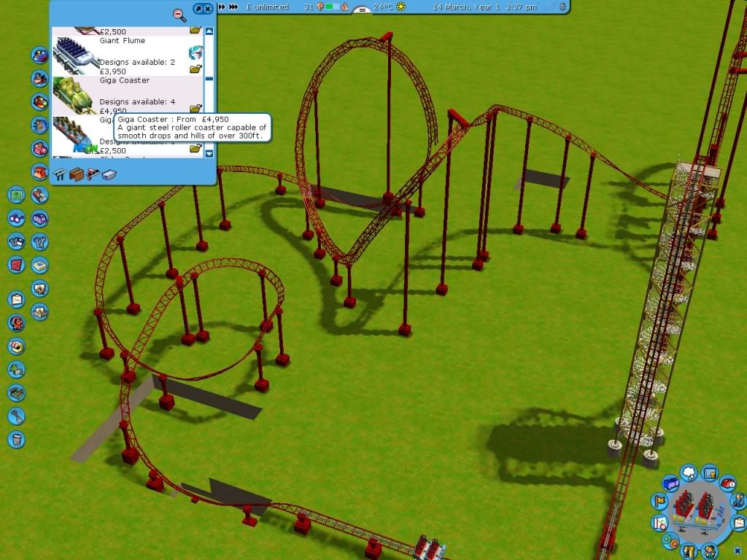The height and width of the screenshot is (560, 747).
Task: Open the red octopus rides icon
Action: tap(17, 323)
